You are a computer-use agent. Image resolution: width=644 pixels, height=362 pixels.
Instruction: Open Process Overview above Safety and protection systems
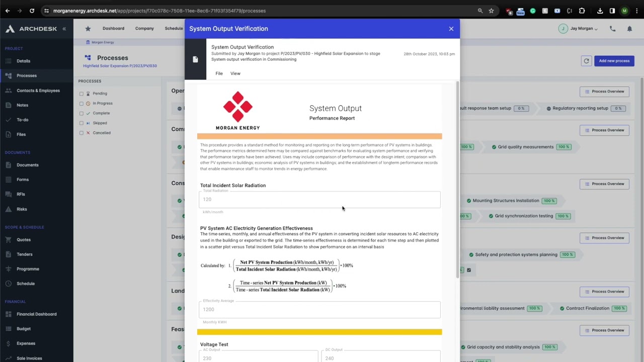[604, 238]
